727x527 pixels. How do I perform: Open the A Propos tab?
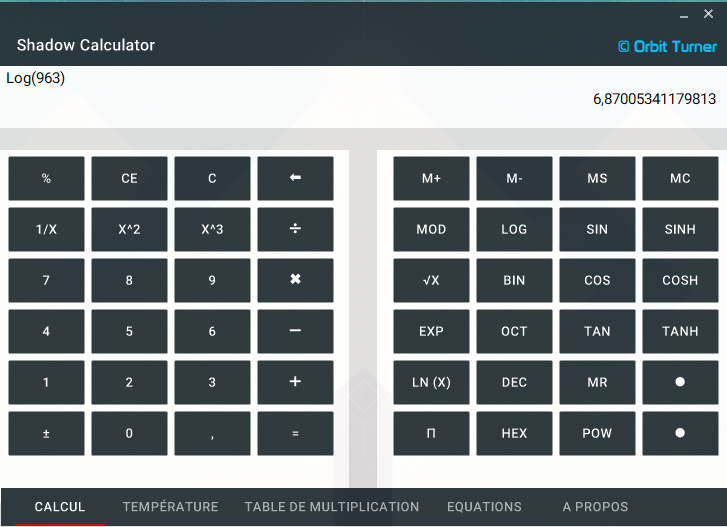(x=595, y=507)
